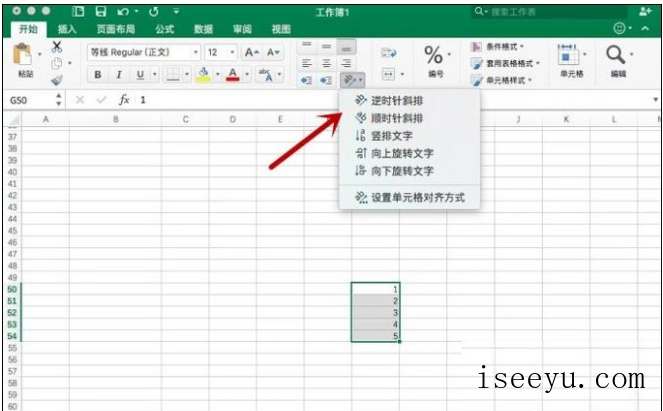Switch to the 插入 tab
Viewport: 663px width, 411px height.
point(67,29)
